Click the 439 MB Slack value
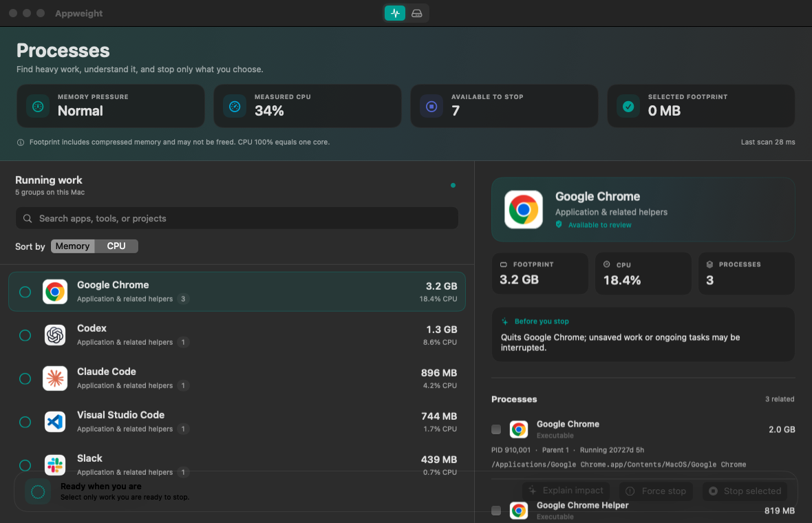Screen dimensions: 812x523 coord(438,460)
